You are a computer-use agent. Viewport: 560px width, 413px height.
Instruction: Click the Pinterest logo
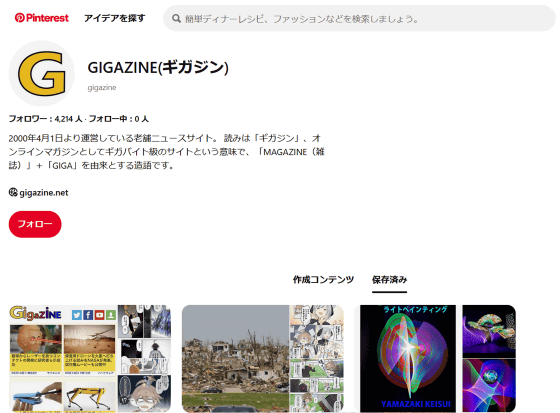(x=41, y=18)
